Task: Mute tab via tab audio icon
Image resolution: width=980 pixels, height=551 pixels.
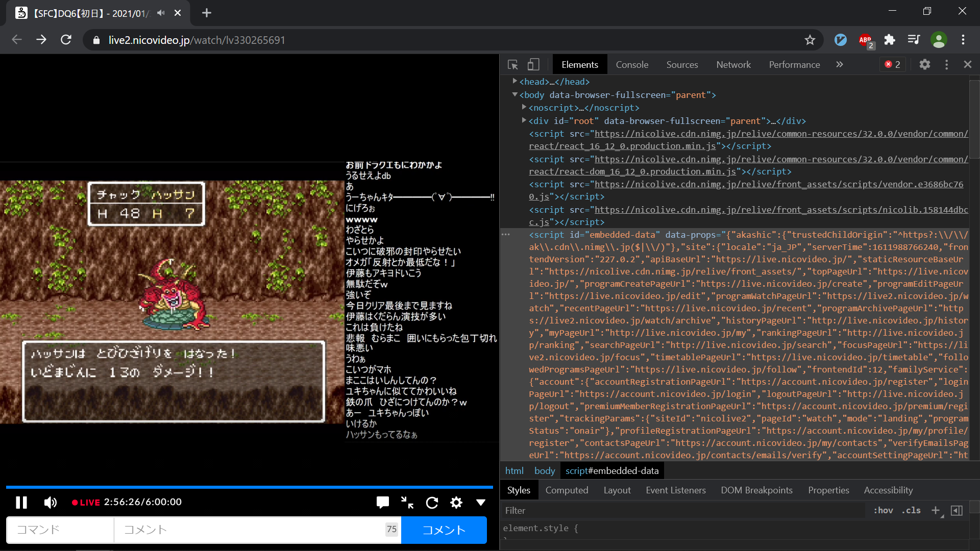Action: pos(161,13)
